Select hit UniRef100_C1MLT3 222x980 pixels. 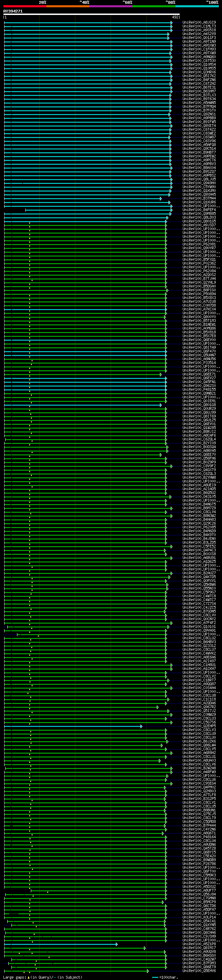(x=199, y=26)
